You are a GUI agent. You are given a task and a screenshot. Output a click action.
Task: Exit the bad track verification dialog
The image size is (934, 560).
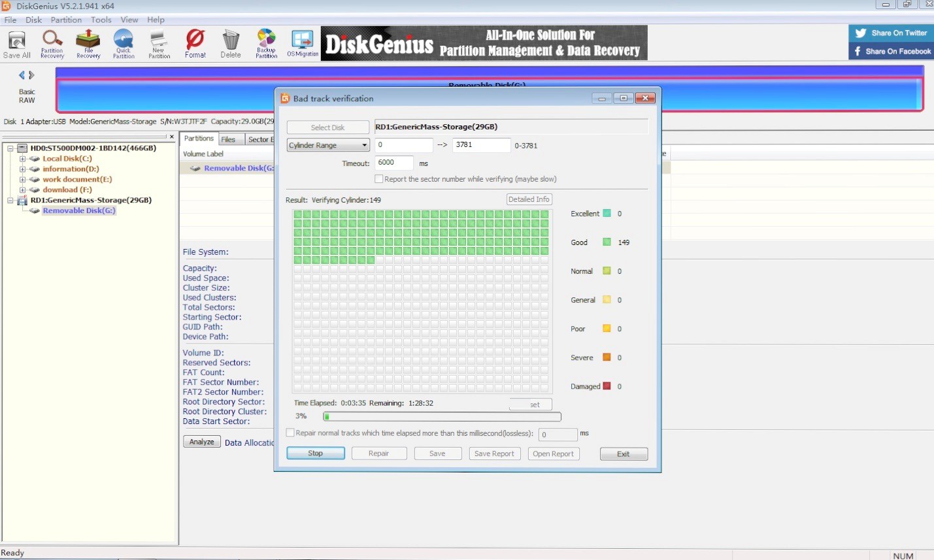click(x=624, y=453)
